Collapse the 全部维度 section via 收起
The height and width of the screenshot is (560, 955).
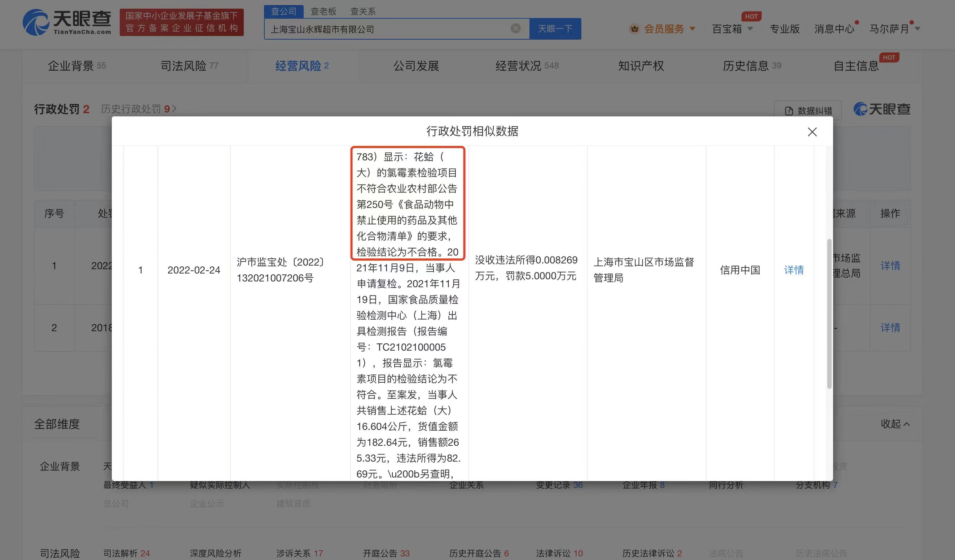tap(895, 424)
